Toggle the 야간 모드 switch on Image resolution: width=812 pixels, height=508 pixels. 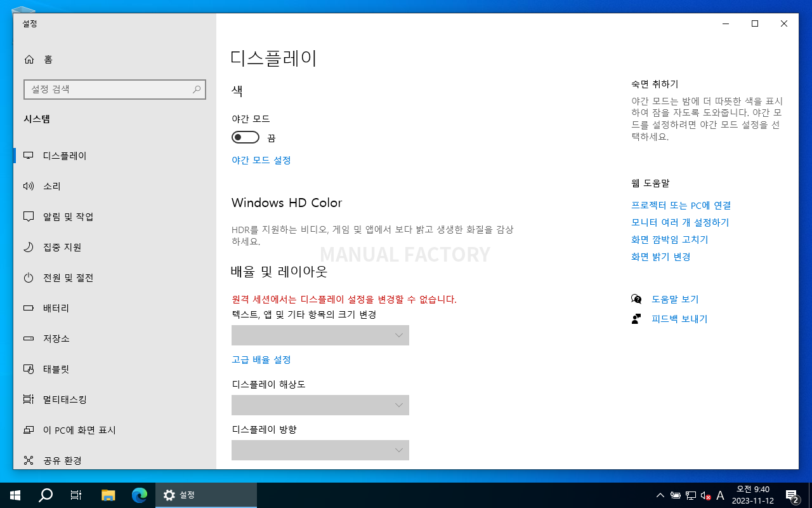click(246, 138)
